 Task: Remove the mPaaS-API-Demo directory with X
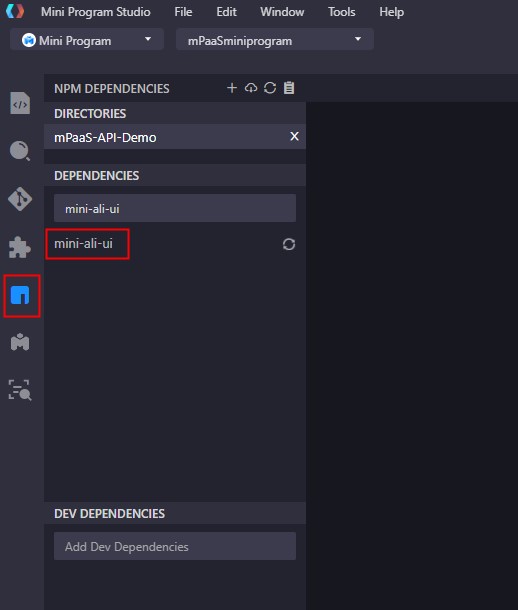(x=294, y=136)
